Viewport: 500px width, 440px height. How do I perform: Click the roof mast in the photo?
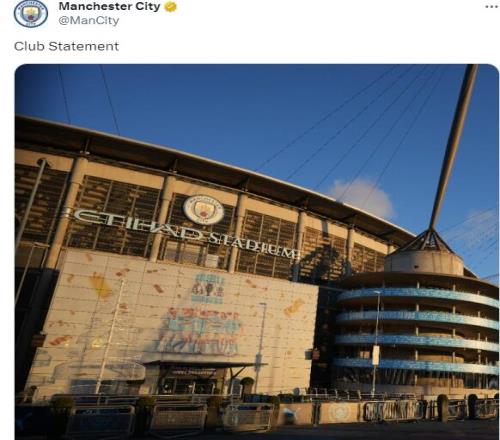click(x=455, y=147)
